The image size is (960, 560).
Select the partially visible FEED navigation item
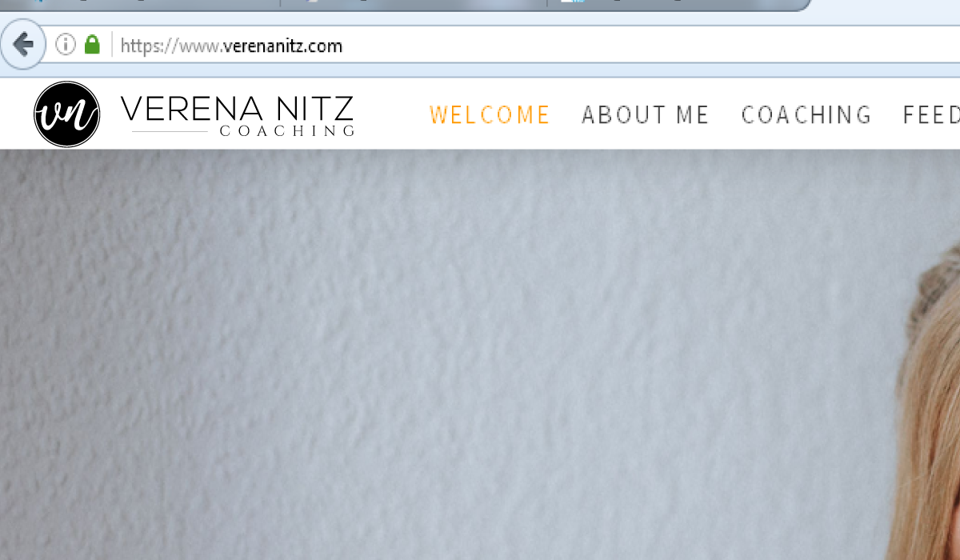(x=931, y=114)
